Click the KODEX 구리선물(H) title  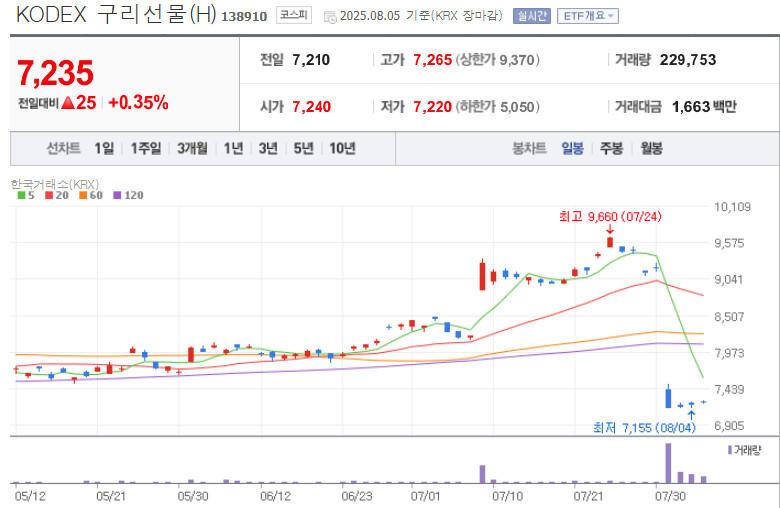tap(116, 15)
